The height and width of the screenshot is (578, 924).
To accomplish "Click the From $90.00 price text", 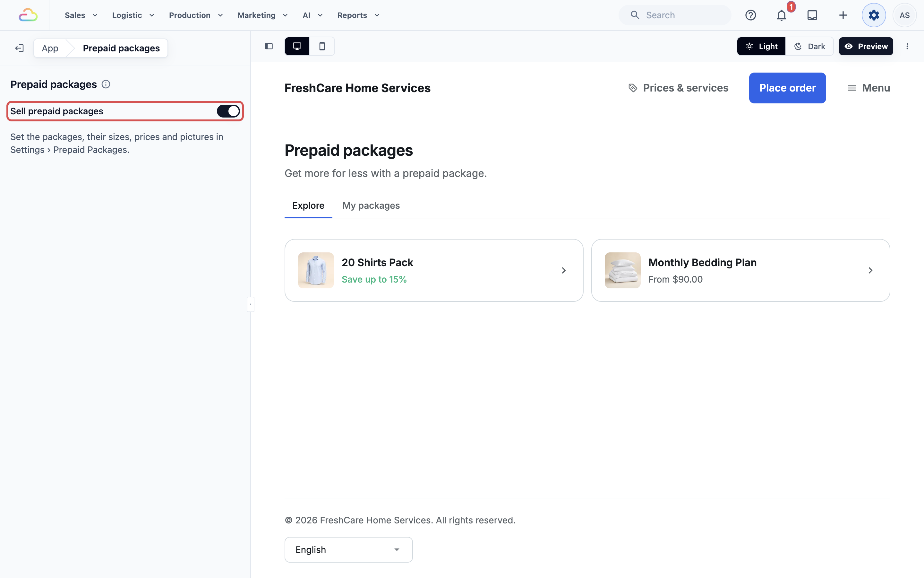I will point(675,279).
